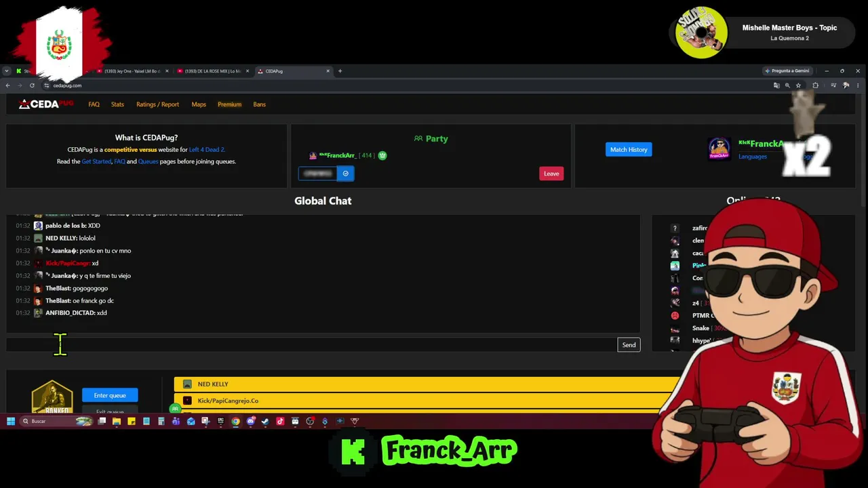The image size is (868, 488).
Task: Follow the FAQ link in the intro text
Action: 119,161
